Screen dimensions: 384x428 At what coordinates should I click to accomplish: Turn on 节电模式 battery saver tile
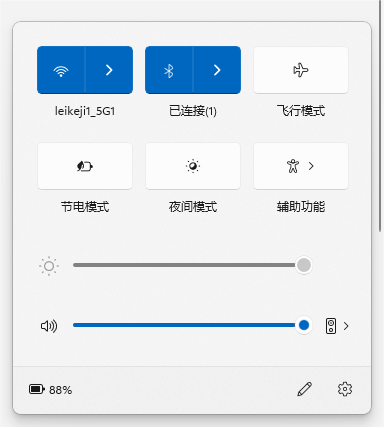(85, 166)
